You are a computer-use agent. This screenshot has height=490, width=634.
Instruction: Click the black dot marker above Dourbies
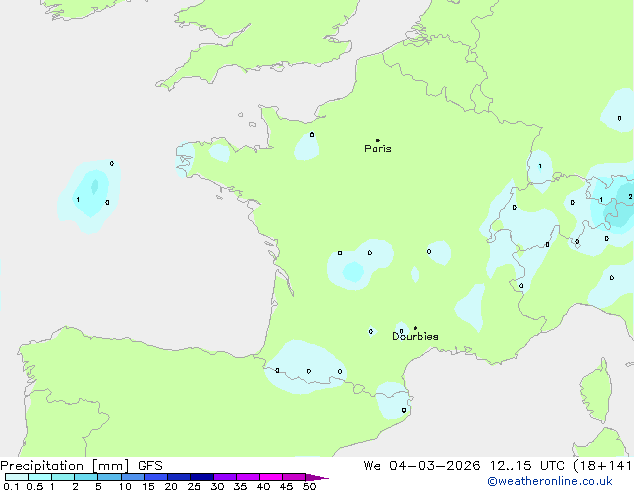pyautogui.click(x=415, y=328)
